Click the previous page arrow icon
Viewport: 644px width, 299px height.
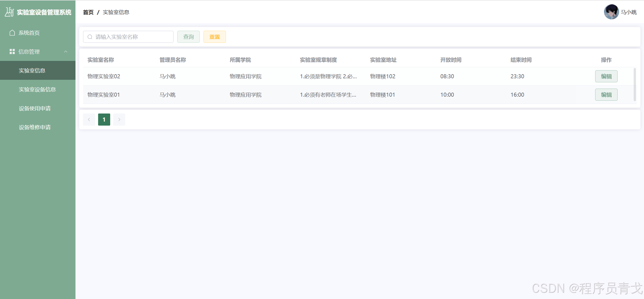89,119
